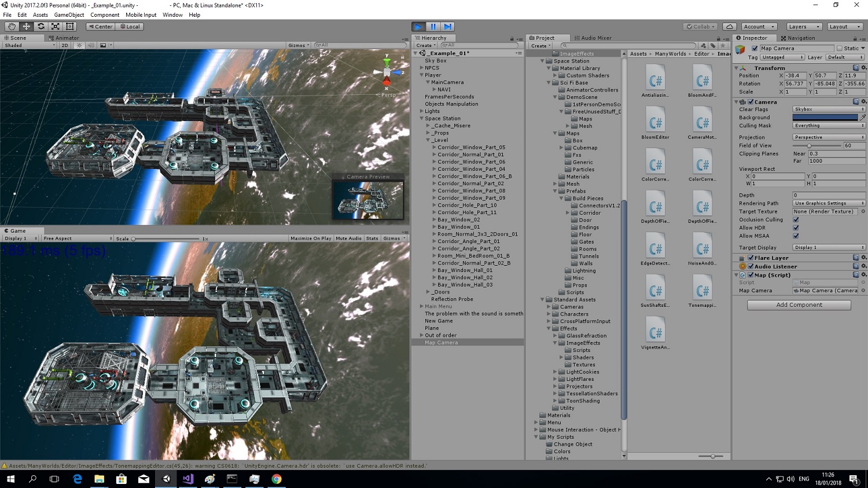This screenshot has width=868, height=488.
Task: Step one frame forward
Action: click(446, 26)
